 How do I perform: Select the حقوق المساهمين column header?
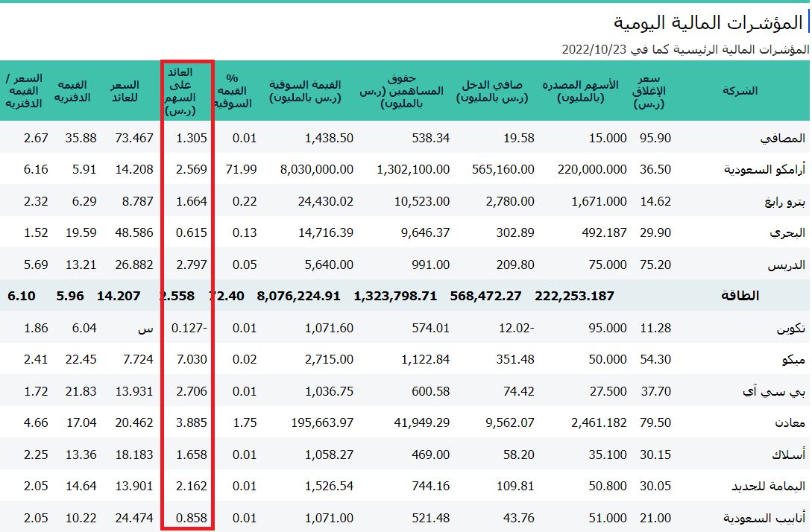pyautogui.click(x=401, y=91)
